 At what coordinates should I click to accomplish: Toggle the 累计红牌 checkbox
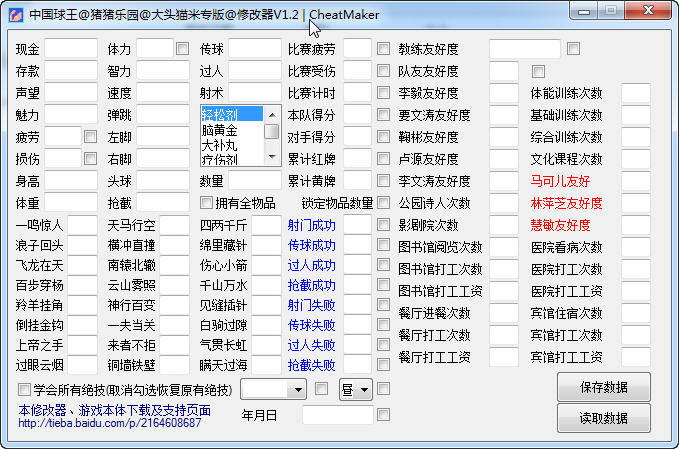(x=383, y=158)
